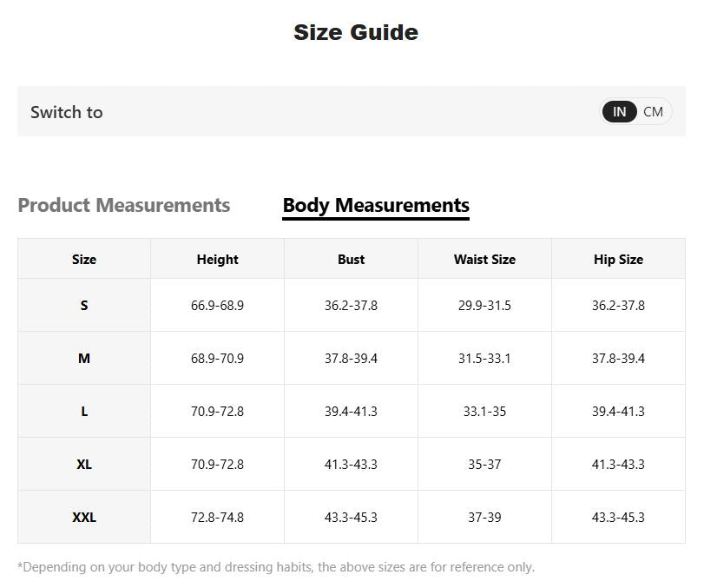Click the Bust column header
The width and height of the screenshot is (704, 588).
351,259
